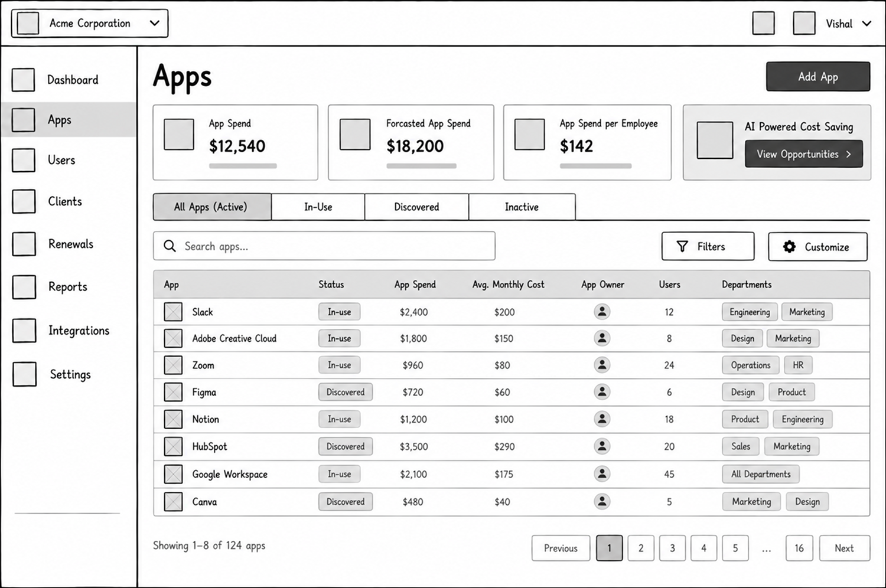The height and width of the screenshot is (588, 886).
Task: Click the Discovered status badge for Canva
Action: 346,501
